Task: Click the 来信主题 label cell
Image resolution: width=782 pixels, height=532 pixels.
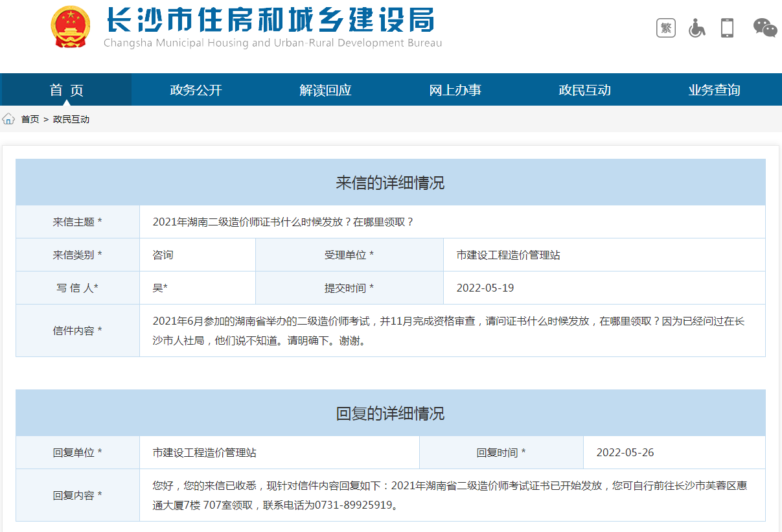Action: click(x=78, y=222)
